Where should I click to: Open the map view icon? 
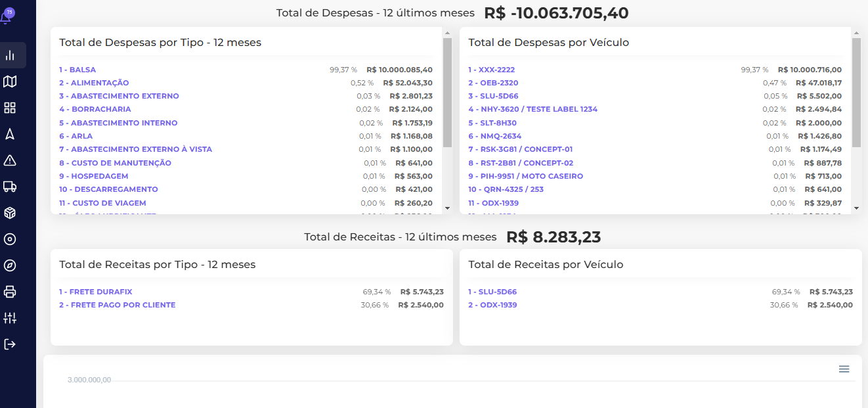[x=10, y=81]
